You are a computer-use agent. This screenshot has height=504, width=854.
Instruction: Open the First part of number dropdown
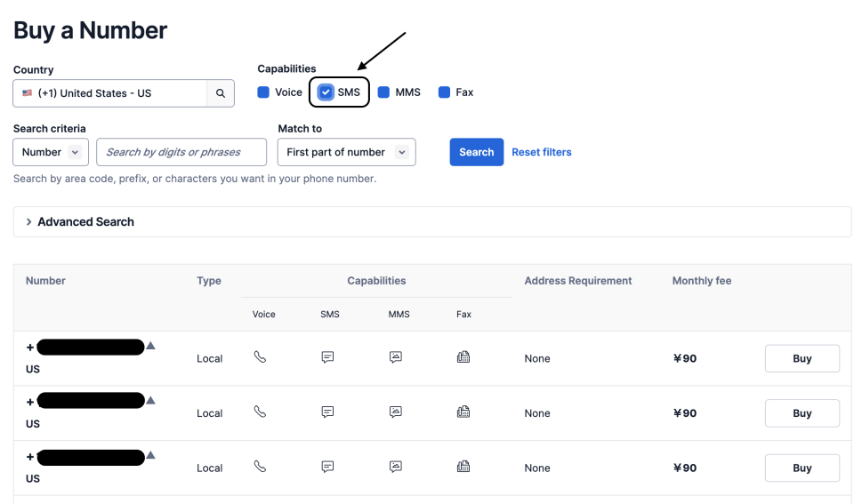click(x=346, y=152)
